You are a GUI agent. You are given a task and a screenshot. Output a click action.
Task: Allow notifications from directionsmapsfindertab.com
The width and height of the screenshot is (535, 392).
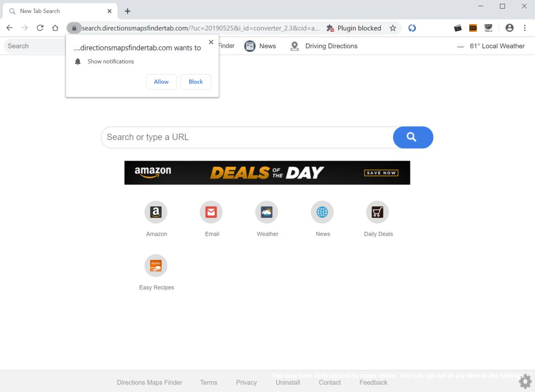[x=161, y=81]
